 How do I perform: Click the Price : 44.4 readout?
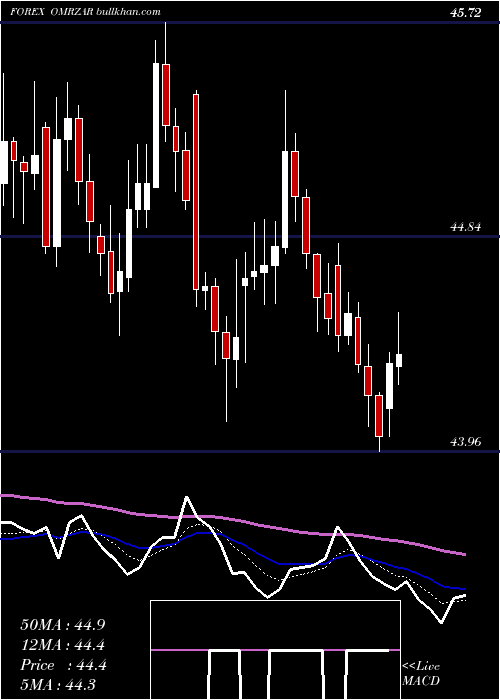pyautogui.click(x=63, y=665)
